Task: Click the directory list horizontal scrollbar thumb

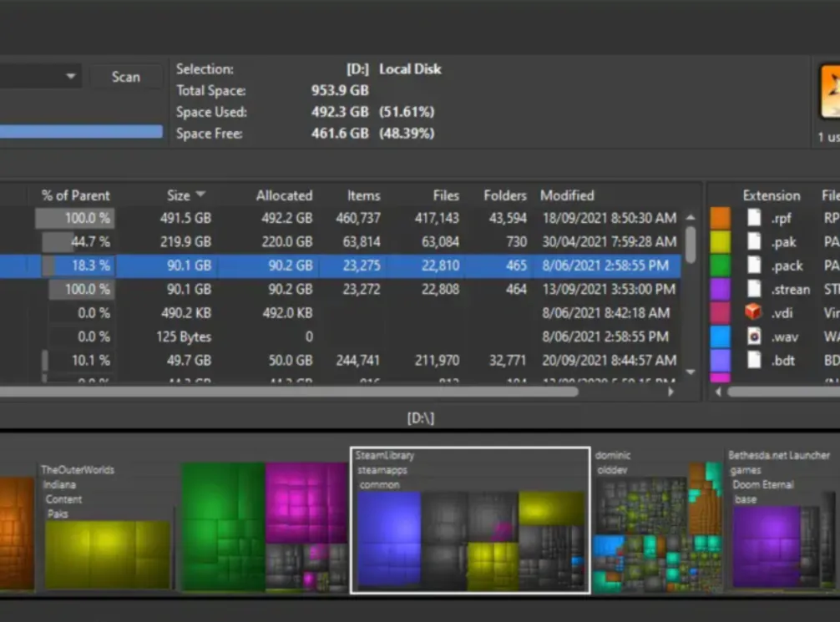Action: point(289,392)
